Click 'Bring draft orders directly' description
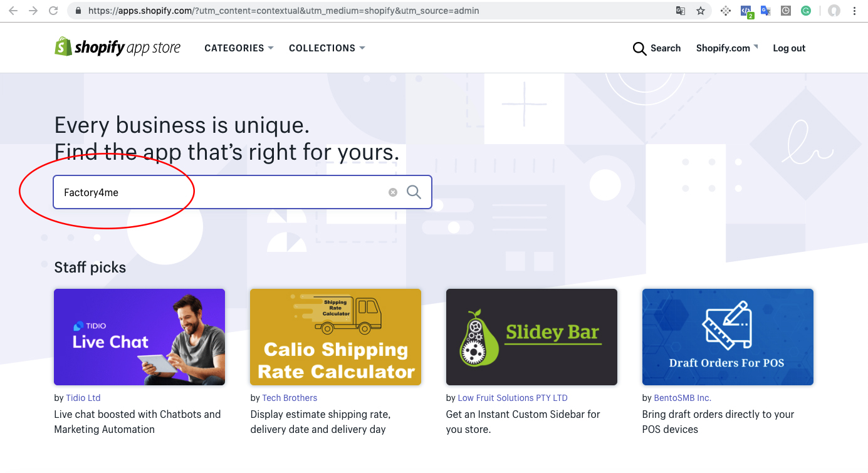The height and width of the screenshot is (473, 868). 718,422
